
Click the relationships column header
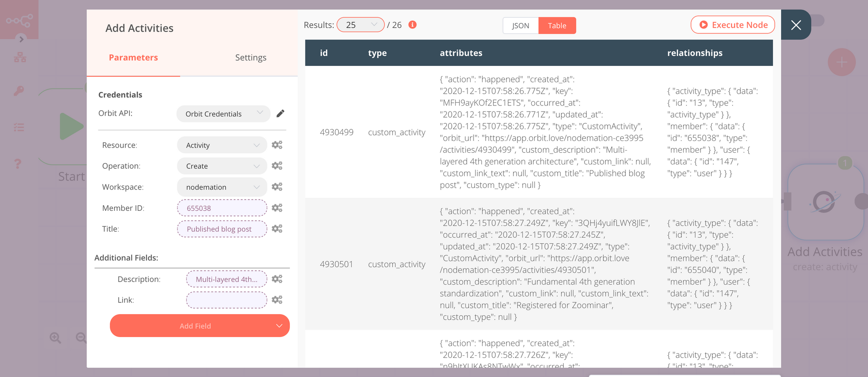tap(695, 53)
